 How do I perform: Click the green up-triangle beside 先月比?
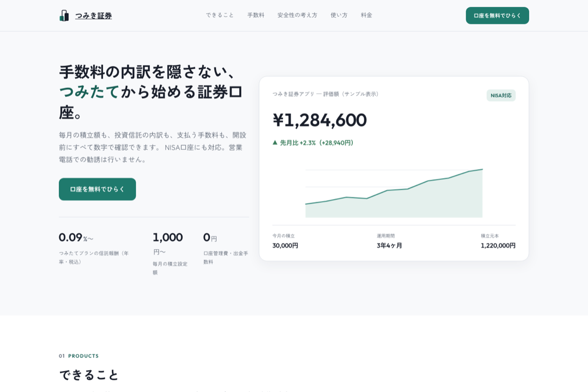pyautogui.click(x=275, y=143)
